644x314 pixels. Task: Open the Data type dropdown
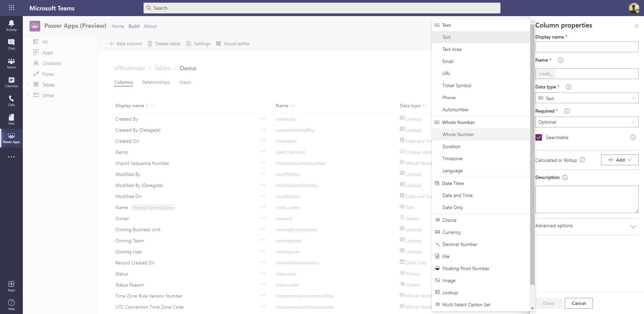[587, 98]
